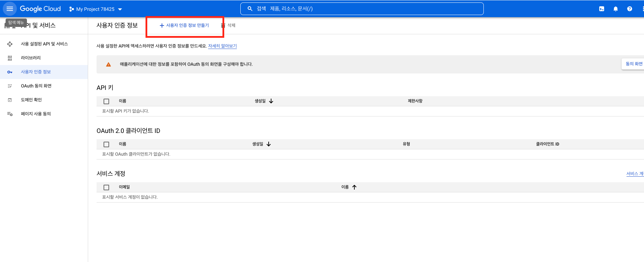Sort 서비스 계정 by 이름 arrow
Viewport: 644px width, 262px height.
point(354,187)
